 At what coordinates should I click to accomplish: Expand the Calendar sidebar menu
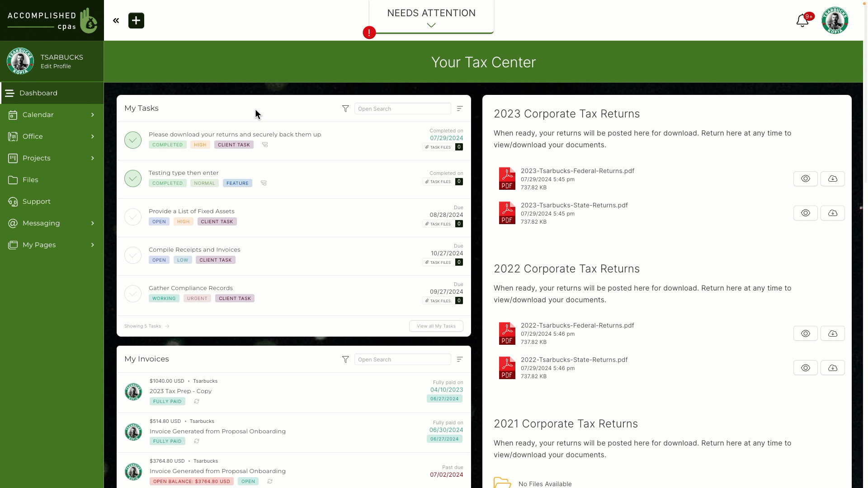pyautogui.click(x=92, y=114)
